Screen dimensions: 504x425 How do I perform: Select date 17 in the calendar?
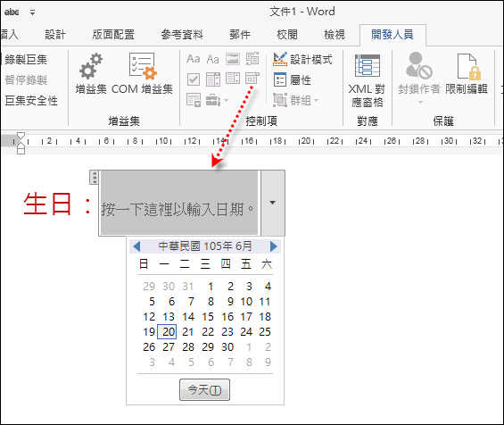tap(246, 317)
